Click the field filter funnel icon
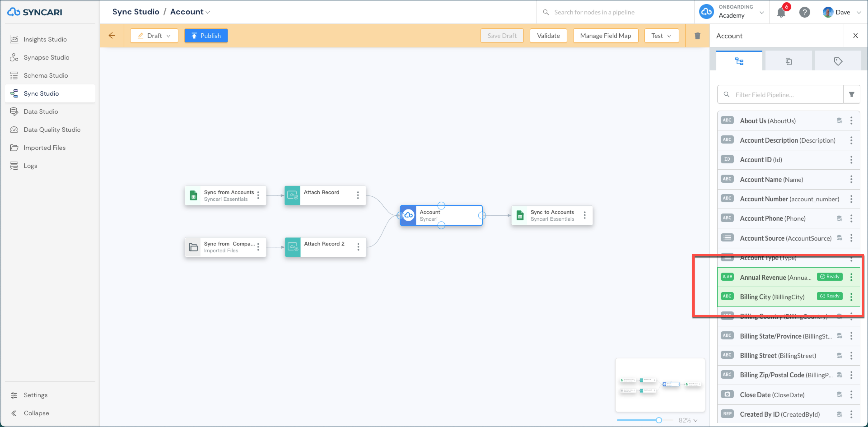The image size is (868, 427). 852,95
